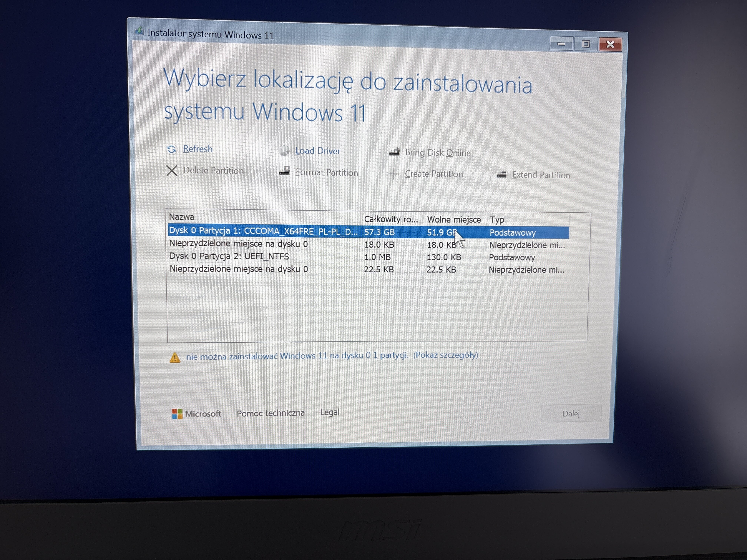The height and width of the screenshot is (560, 747).
Task: Open the (Pokaż szczegóły) details link
Action: 445,355
